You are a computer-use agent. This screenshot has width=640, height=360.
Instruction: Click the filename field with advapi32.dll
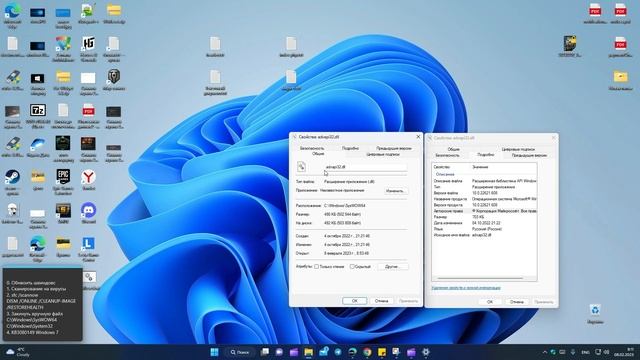[x=365, y=167]
